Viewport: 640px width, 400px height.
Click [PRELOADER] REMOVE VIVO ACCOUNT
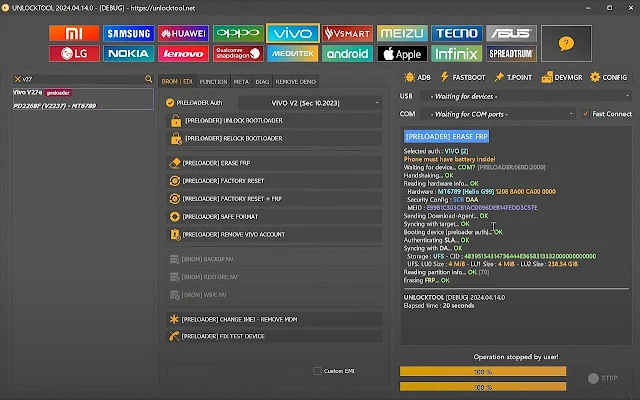point(274,235)
